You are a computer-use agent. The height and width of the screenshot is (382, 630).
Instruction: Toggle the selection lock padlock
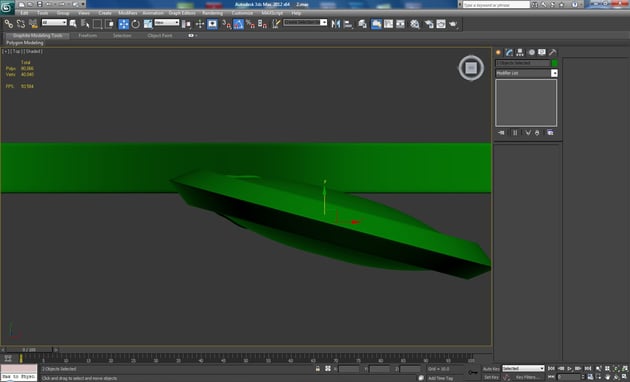pyautogui.click(x=318, y=368)
